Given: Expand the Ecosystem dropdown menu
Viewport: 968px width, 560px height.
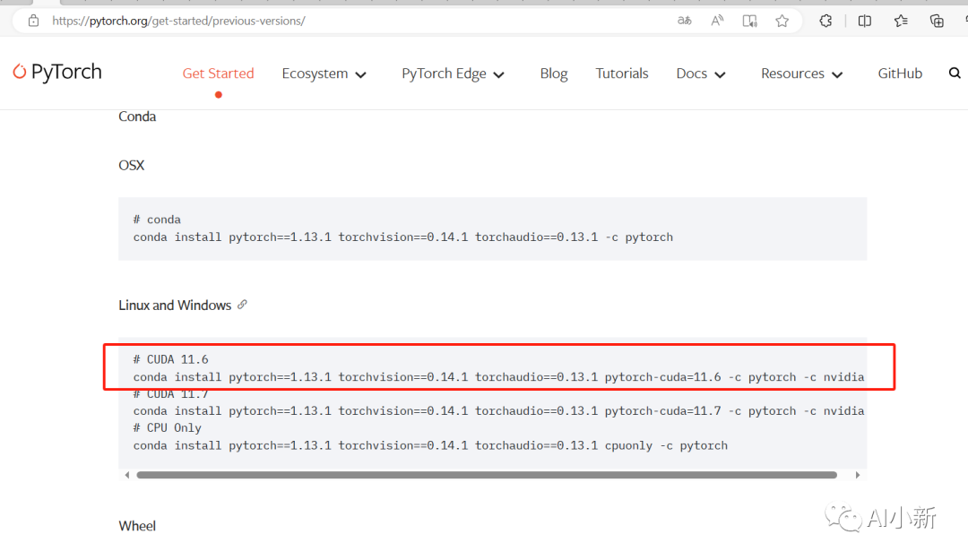Looking at the screenshot, I should [x=324, y=73].
